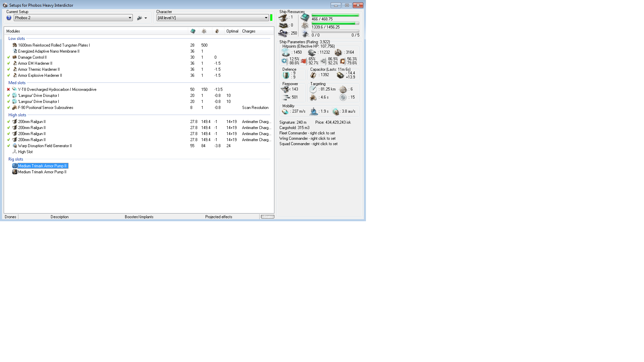The image size is (644, 362).
Task: Click the targeting range icon 81.25 km
Action: pos(313,89)
